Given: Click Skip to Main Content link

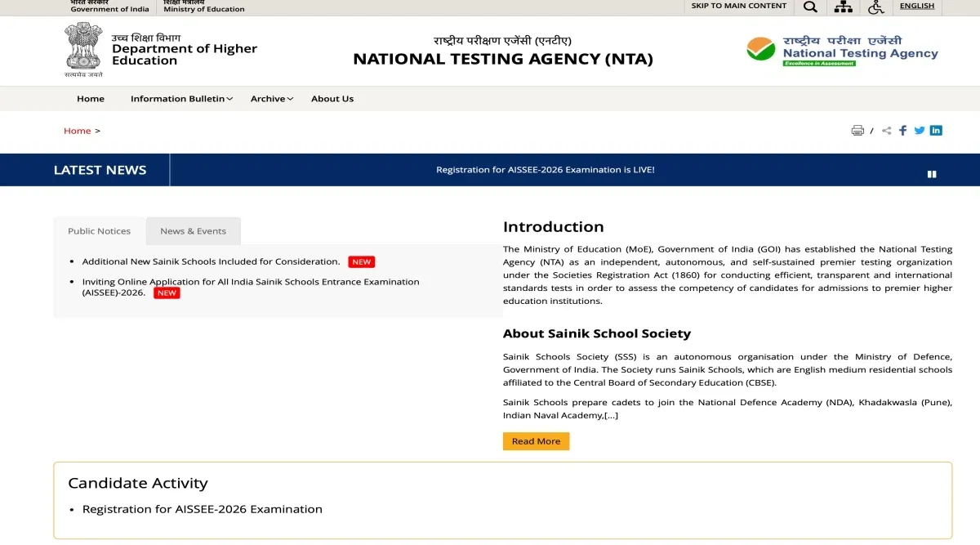Looking at the screenshot, I should (738, 6).
